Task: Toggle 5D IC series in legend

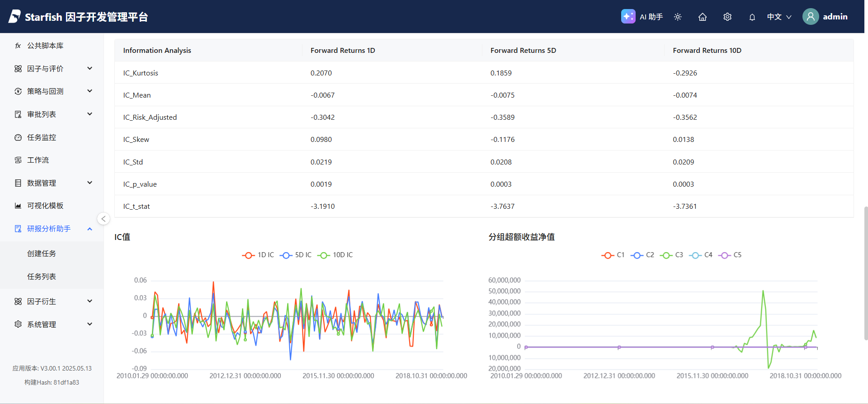Action: tap(296, 255)
